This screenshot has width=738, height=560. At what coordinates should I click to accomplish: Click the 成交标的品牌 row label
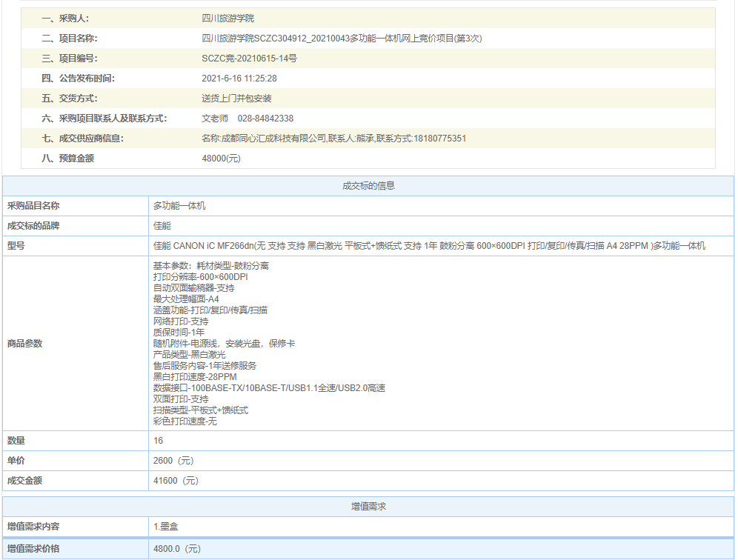[33, 226]
